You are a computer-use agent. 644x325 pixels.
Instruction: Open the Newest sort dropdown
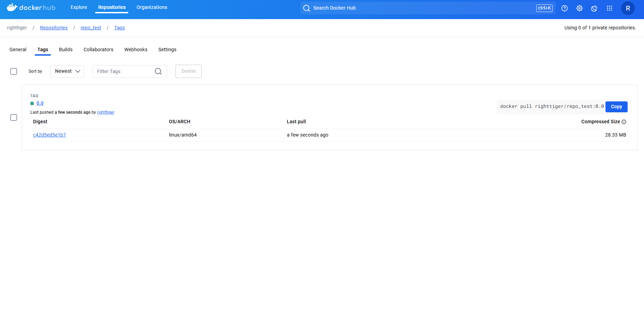(67, 71)
